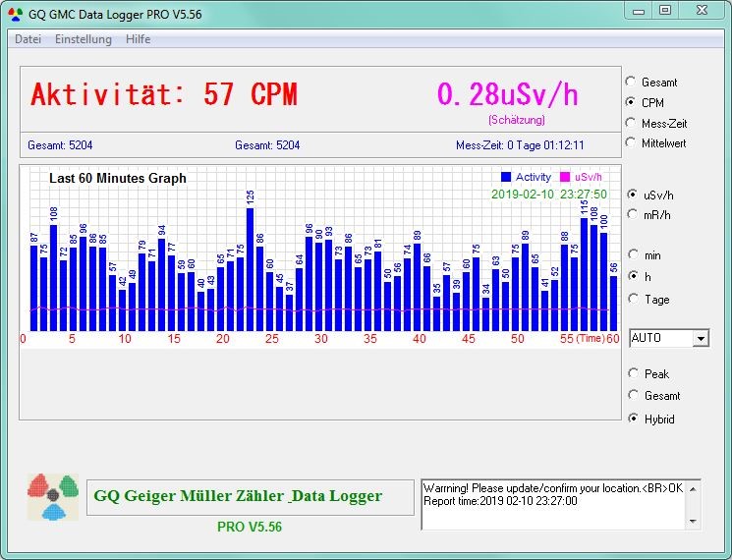The height and width of the screenshot is (560, 732).
Task: Select the min time-range radio button
Action: [634, 254]
